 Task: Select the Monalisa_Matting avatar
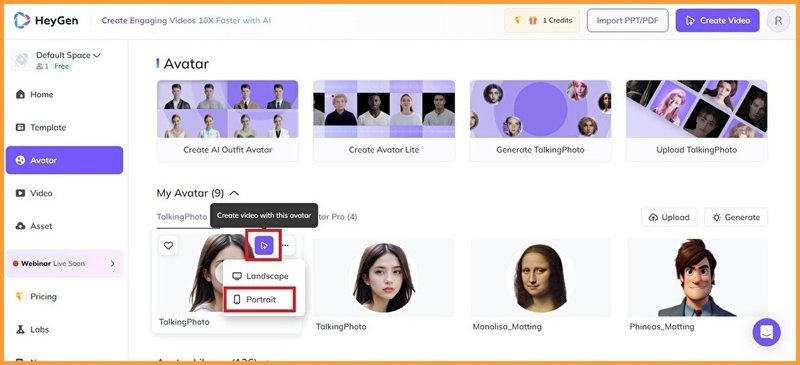[540, 278]
